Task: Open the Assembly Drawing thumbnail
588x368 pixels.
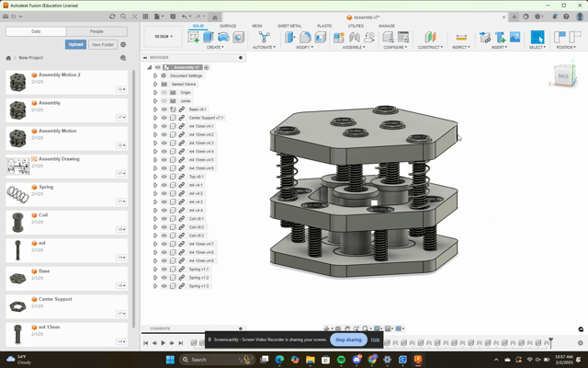Action: (17, 166)
